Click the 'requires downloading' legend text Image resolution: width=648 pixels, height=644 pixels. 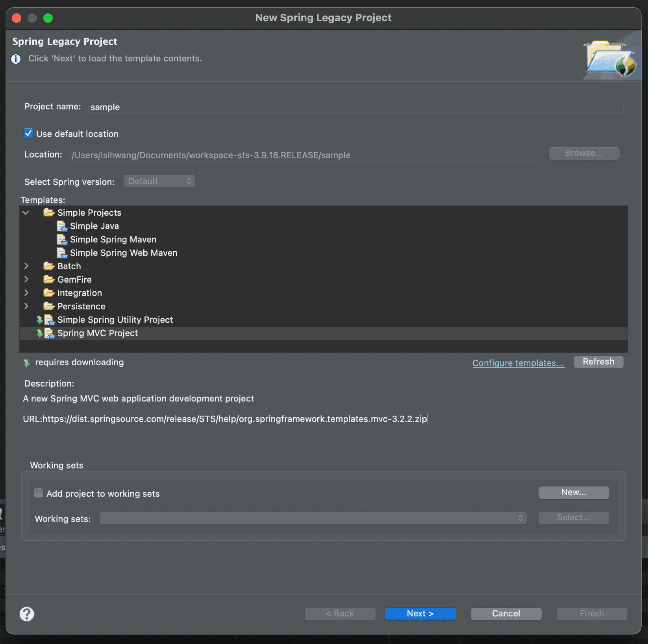click(x=80, y=362)
